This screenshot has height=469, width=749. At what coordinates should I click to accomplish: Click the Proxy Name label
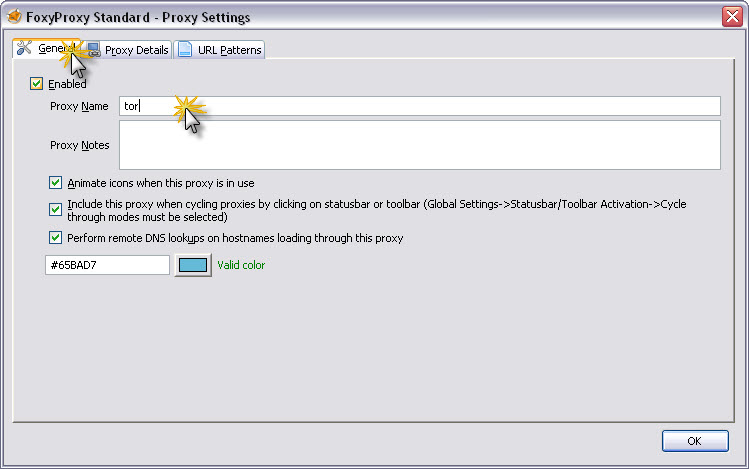(79, 106)
